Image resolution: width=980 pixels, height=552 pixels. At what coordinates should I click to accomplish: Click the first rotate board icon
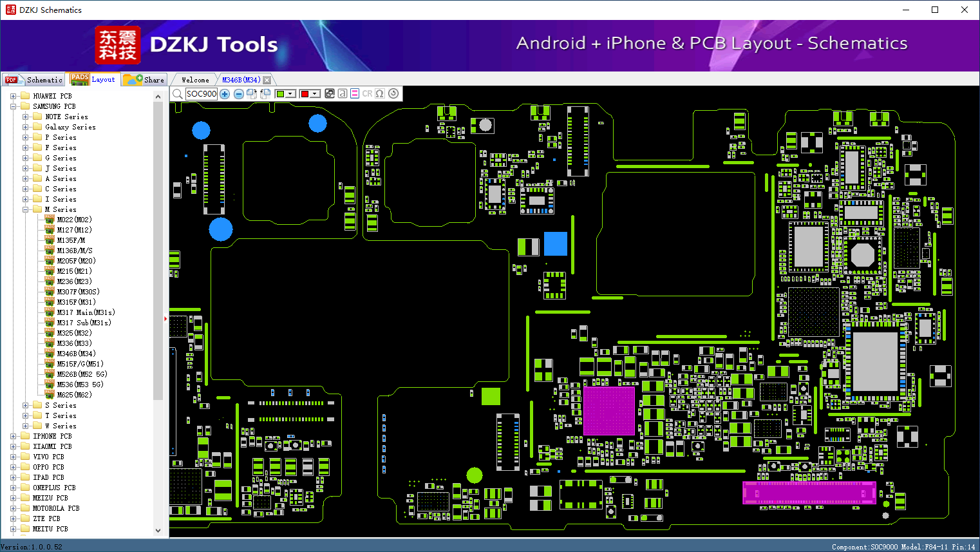(x=252, y=94)
